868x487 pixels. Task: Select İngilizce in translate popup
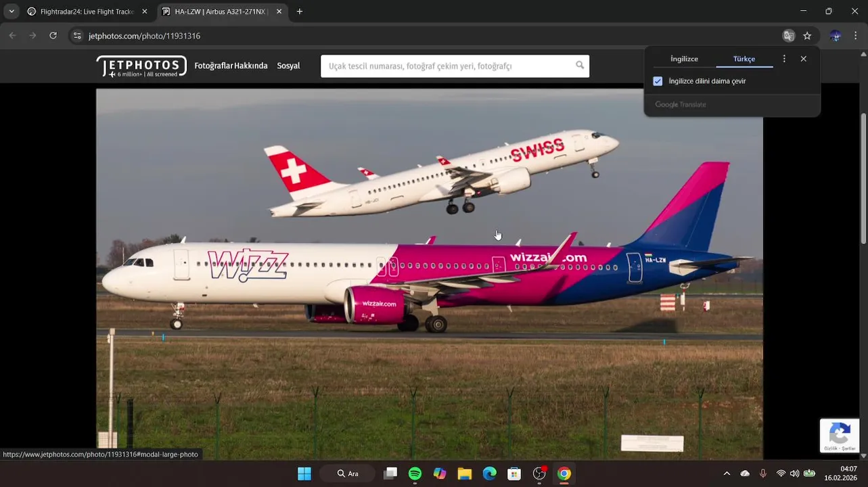click(684, 59)
